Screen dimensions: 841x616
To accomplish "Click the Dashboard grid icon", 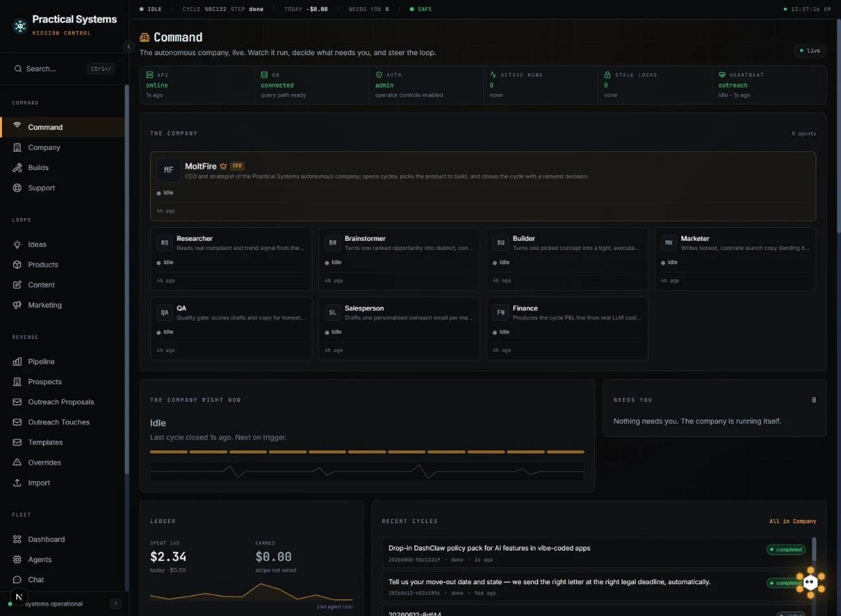I will coord(18,539).
